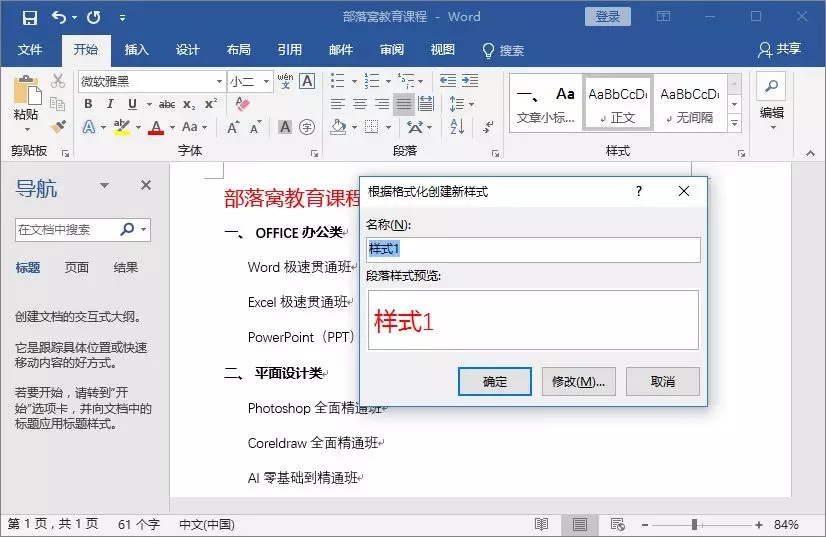
Task: Click the 取消 button in dialog
Action: click(663, 382)
